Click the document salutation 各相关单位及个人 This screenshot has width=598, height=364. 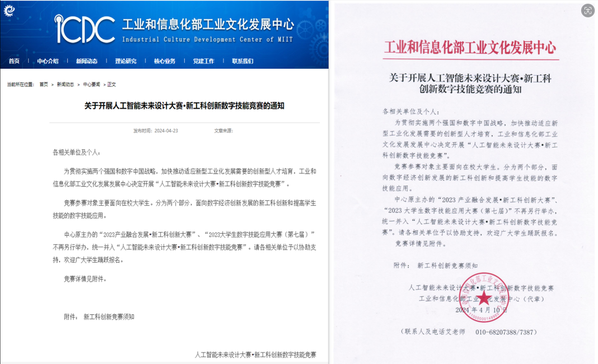(411, 112)
